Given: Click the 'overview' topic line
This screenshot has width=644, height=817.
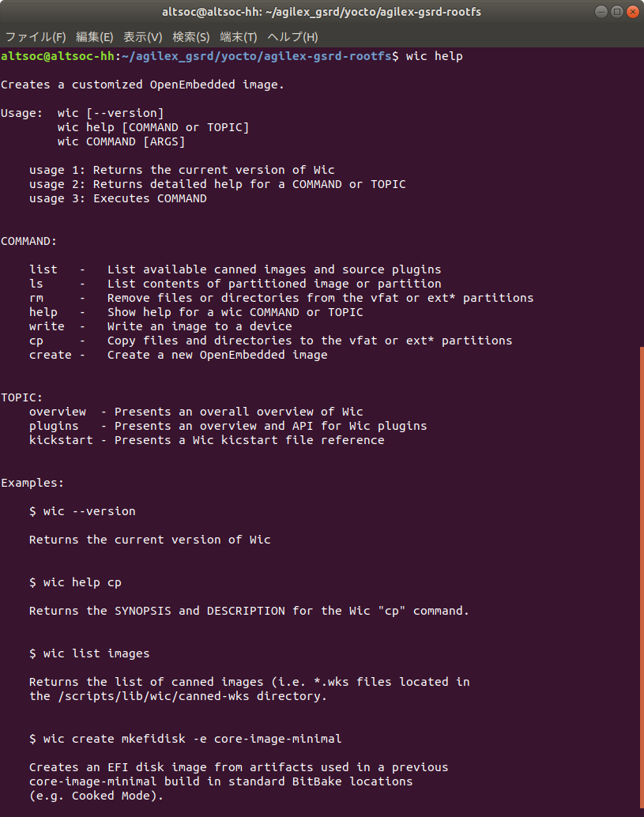Looking at the screenshot, I should [196, 412].
